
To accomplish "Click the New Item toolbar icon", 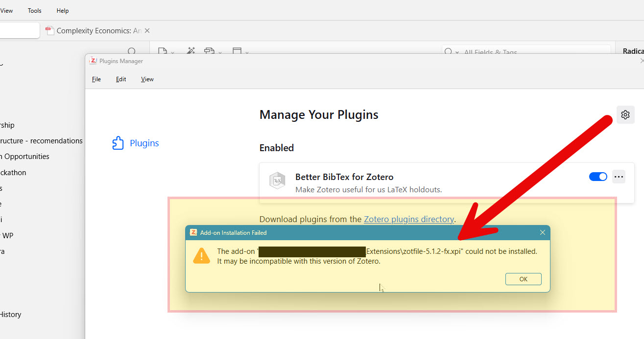I will pyautogui.click(x=162, y=51).
